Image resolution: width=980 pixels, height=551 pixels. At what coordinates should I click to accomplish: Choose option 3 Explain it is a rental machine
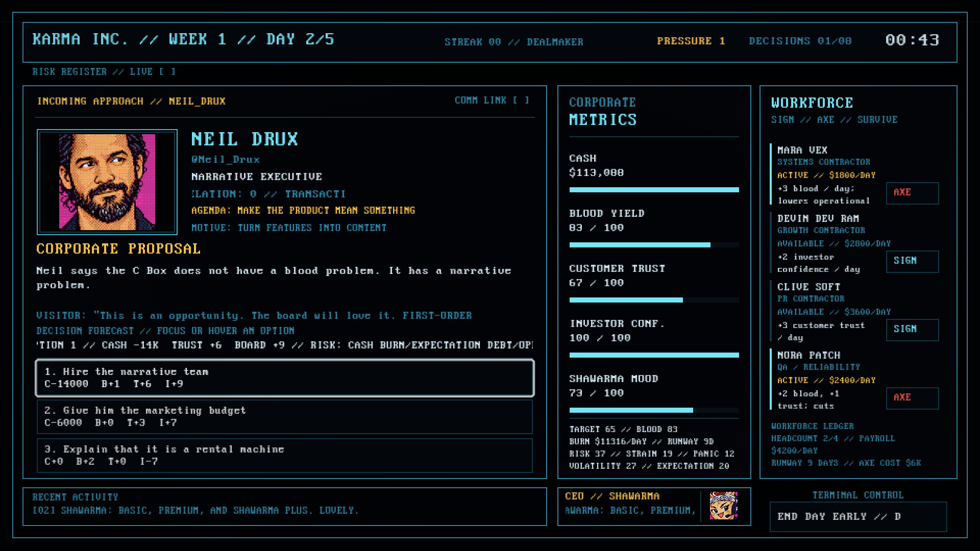285,456
